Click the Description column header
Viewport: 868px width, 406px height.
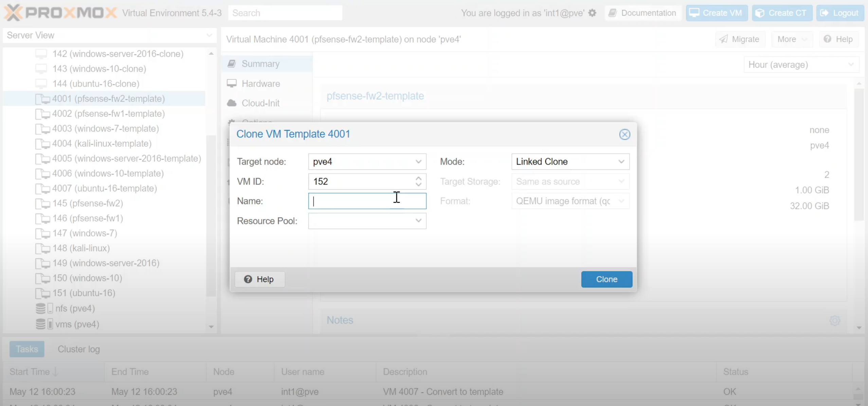[546, 372]
